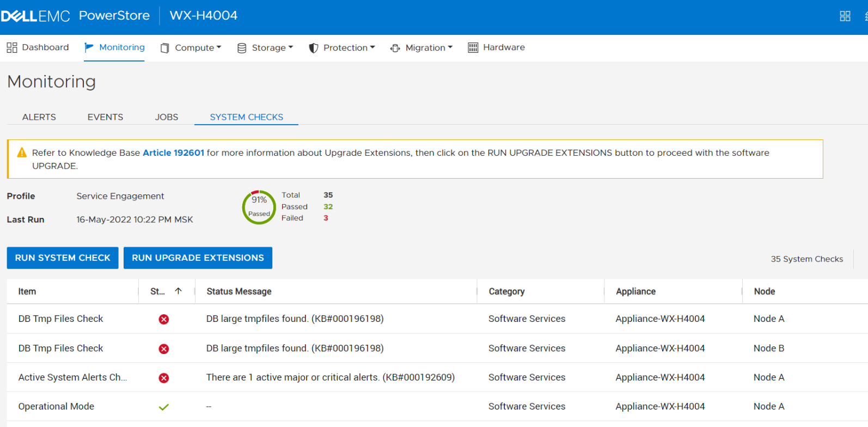Open the JOBS tab
This screenshot has height=427, width=868.
tap(166, 117)
